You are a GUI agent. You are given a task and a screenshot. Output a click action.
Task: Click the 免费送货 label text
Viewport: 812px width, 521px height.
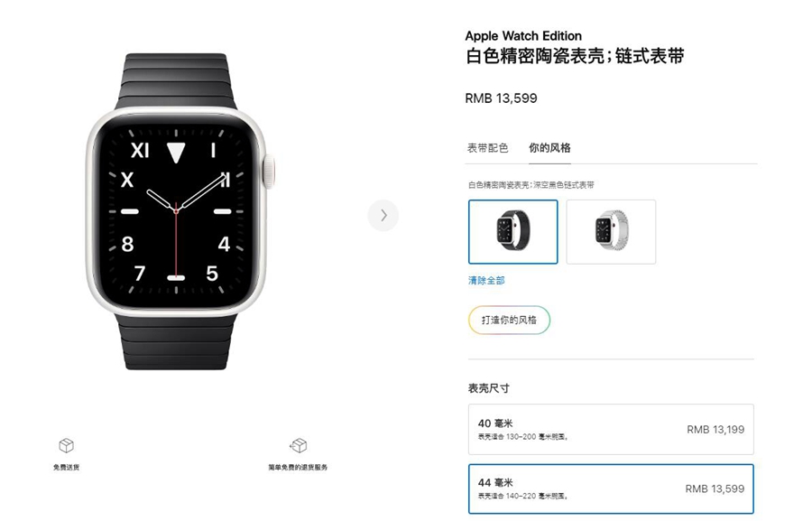point(66,467)
